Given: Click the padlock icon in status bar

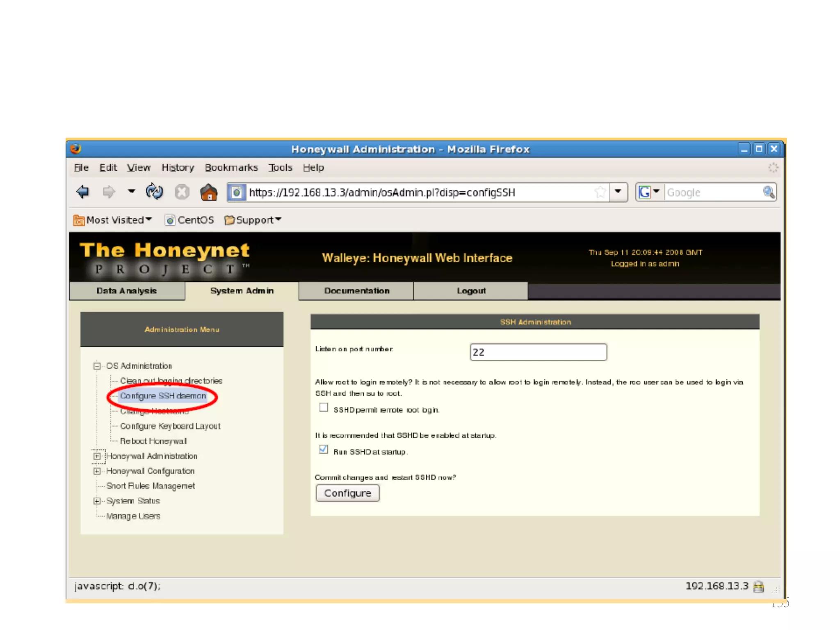Looking at the screenshot, I should [x=759, y=587].
